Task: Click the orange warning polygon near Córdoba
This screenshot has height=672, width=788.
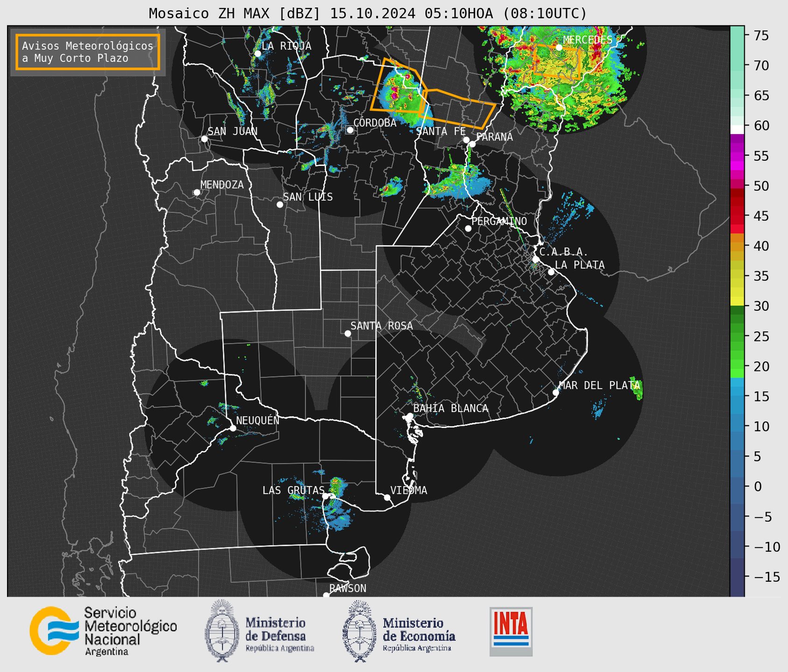Action: click(398, 86)
